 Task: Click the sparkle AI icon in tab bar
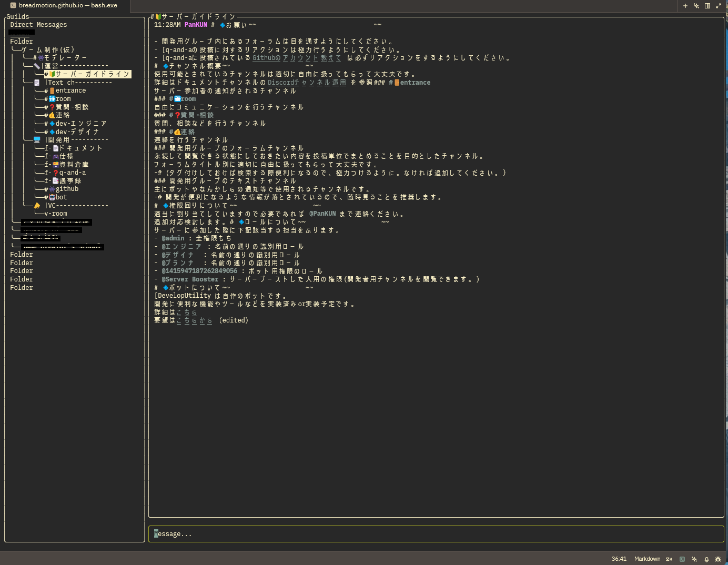696,6
